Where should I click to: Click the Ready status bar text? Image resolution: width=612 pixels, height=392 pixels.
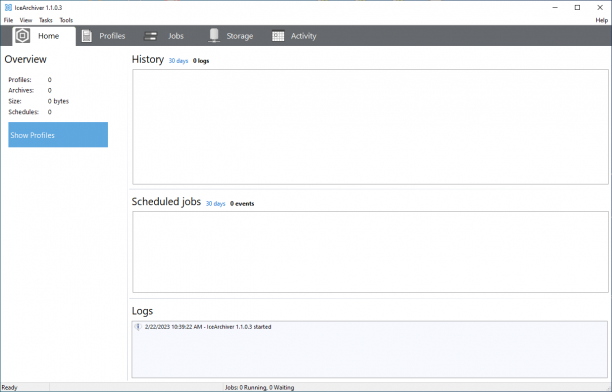tap(9, 387)
